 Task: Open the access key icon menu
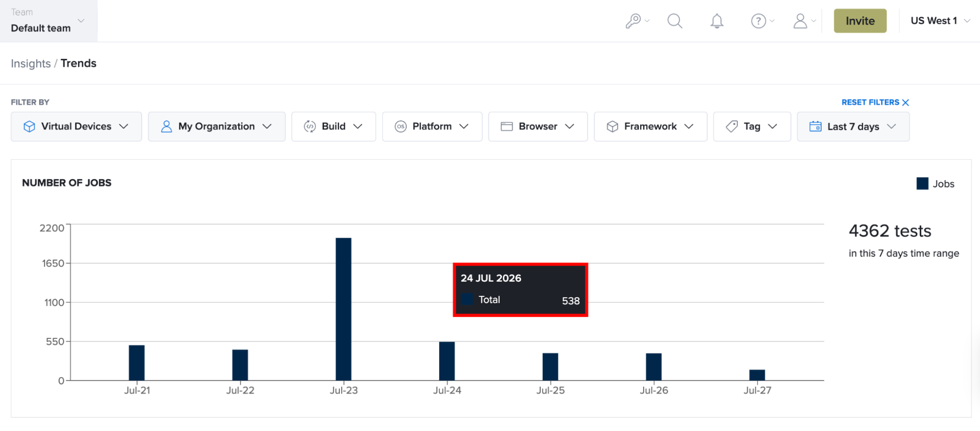[x=637, y=21]
